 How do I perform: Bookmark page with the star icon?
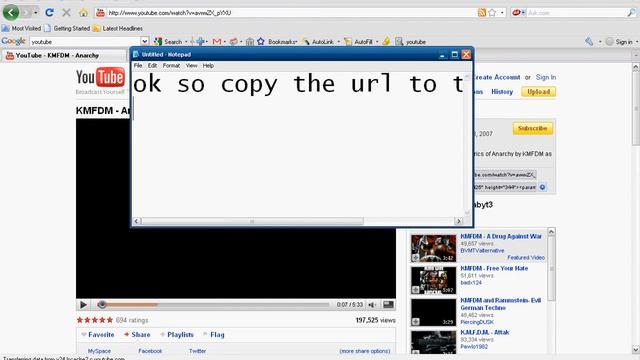pos(492,13)
